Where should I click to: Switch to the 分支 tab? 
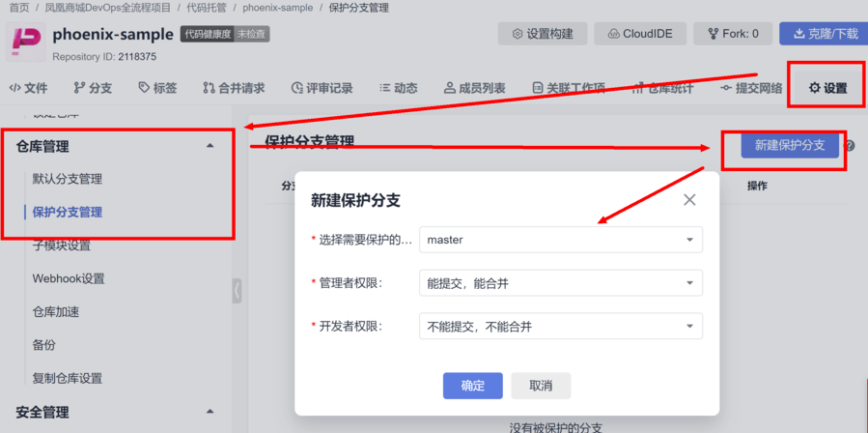tap(93, 88)
